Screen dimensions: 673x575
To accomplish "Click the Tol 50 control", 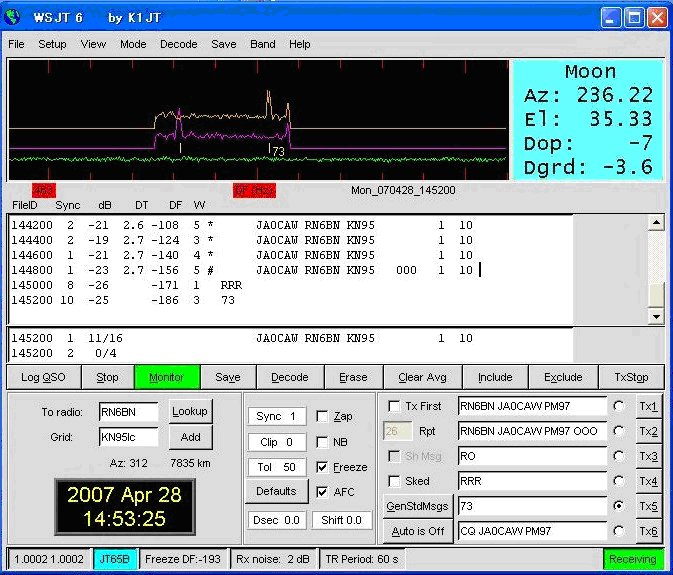I will tap(277, 467).
